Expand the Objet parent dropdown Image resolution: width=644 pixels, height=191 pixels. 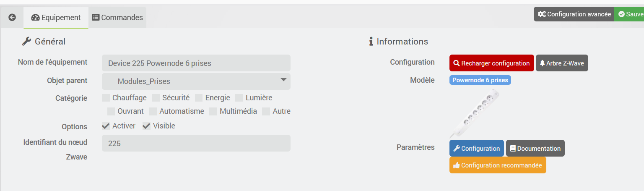tap(196, 81)
